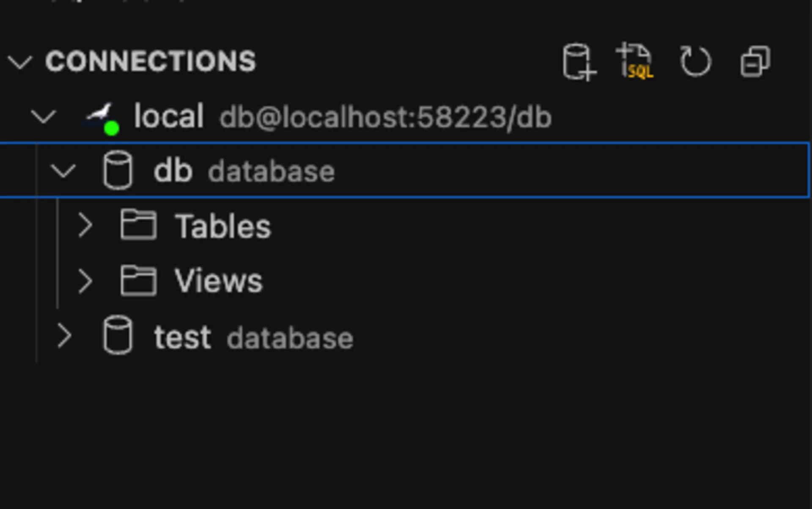Click the db database cylinder icon
Viewport: 812px width, 509px height.
click(x=118, y=170)
